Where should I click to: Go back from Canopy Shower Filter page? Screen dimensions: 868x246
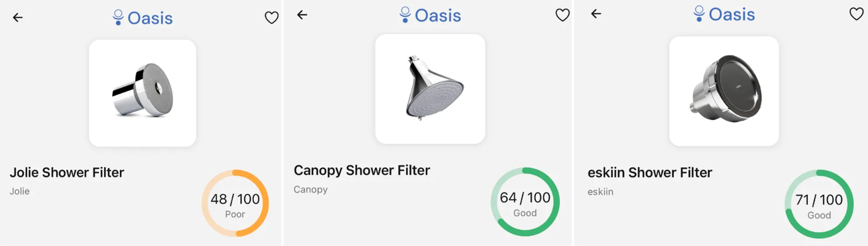point(302,15)
